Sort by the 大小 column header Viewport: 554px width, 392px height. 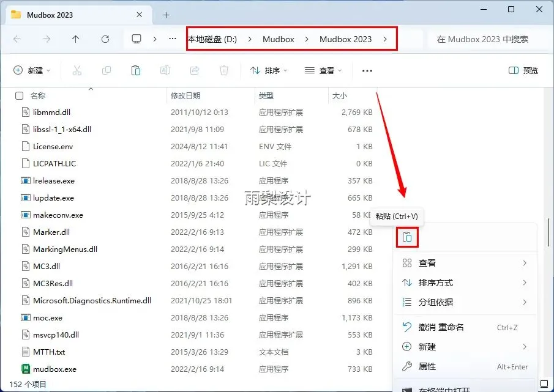[340, 95]
